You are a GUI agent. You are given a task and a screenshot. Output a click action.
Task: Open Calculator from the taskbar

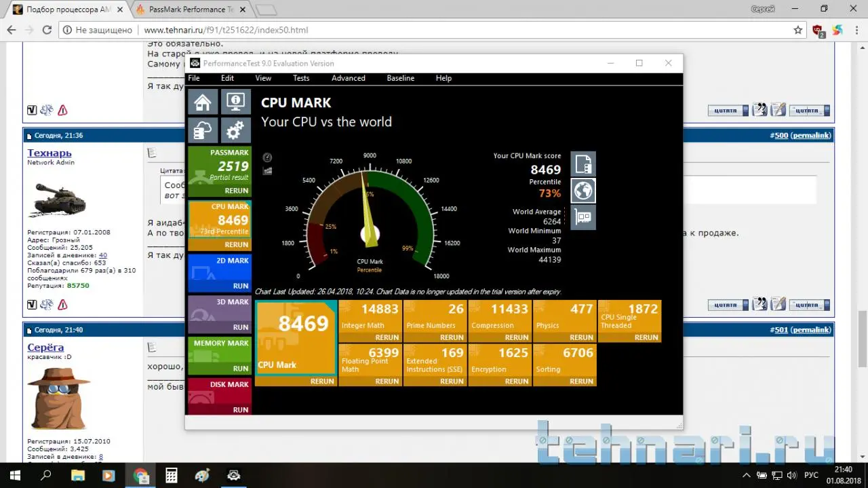click(171, 475)
